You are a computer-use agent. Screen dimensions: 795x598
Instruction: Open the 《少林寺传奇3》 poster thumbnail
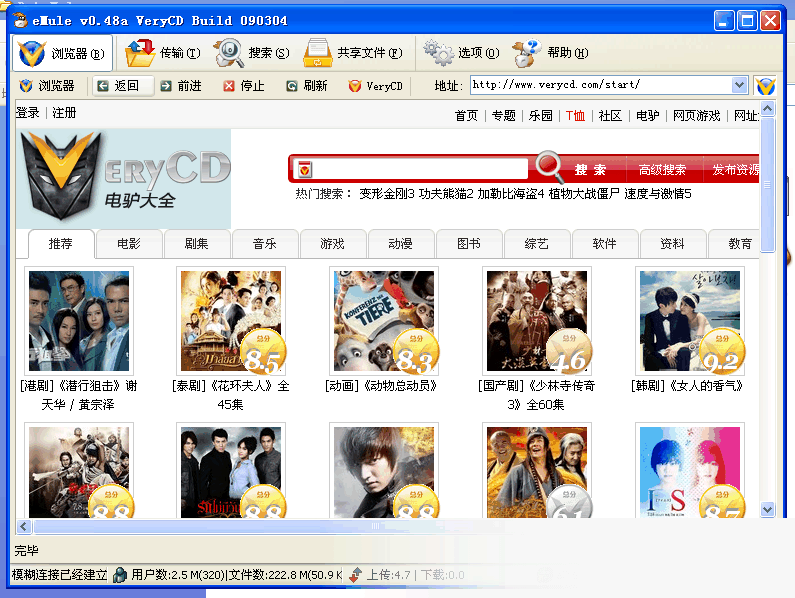(537, 321)
